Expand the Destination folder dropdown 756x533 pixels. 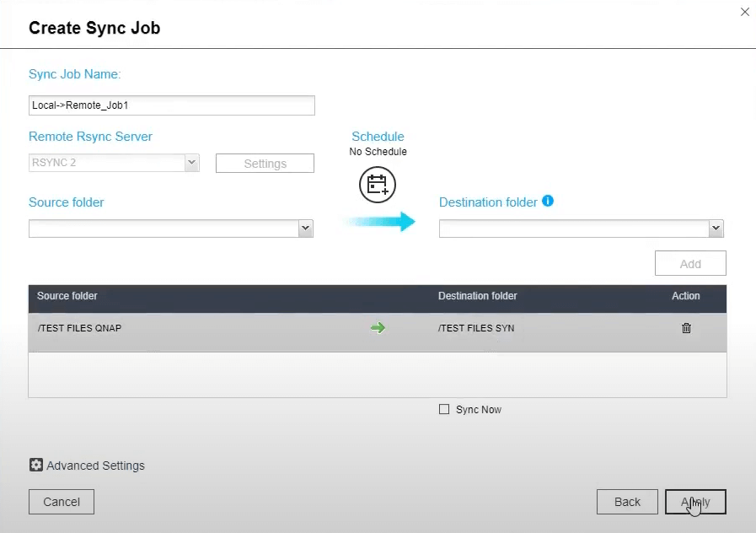[x=716, y=229]
